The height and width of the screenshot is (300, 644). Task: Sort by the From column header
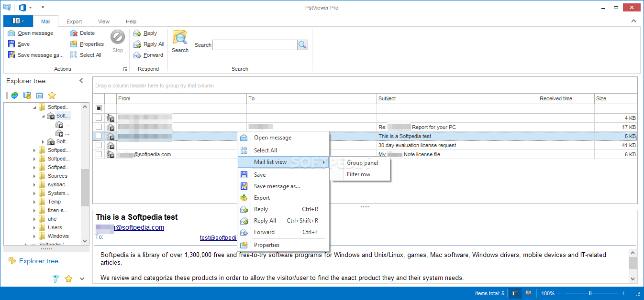point(182,98)
